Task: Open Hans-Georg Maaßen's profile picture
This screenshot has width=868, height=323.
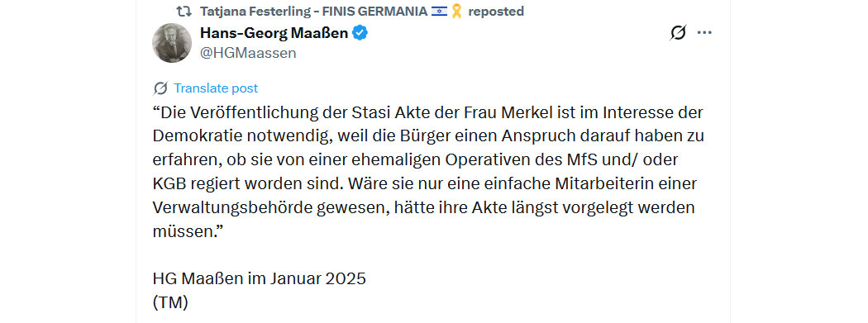Action: click(x=172, y=43)
